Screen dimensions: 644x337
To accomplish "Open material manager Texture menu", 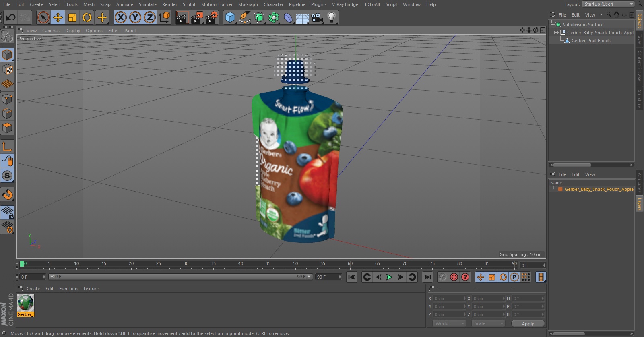I will click(x=91, y=289).
